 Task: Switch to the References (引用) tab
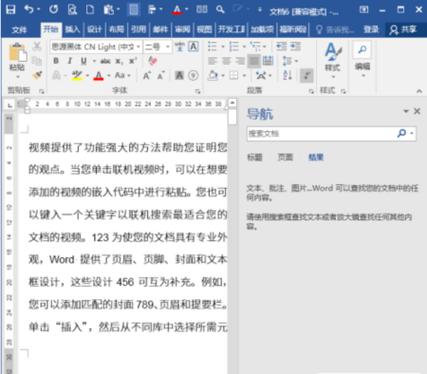pyautogui.click(x=138, y=30)
